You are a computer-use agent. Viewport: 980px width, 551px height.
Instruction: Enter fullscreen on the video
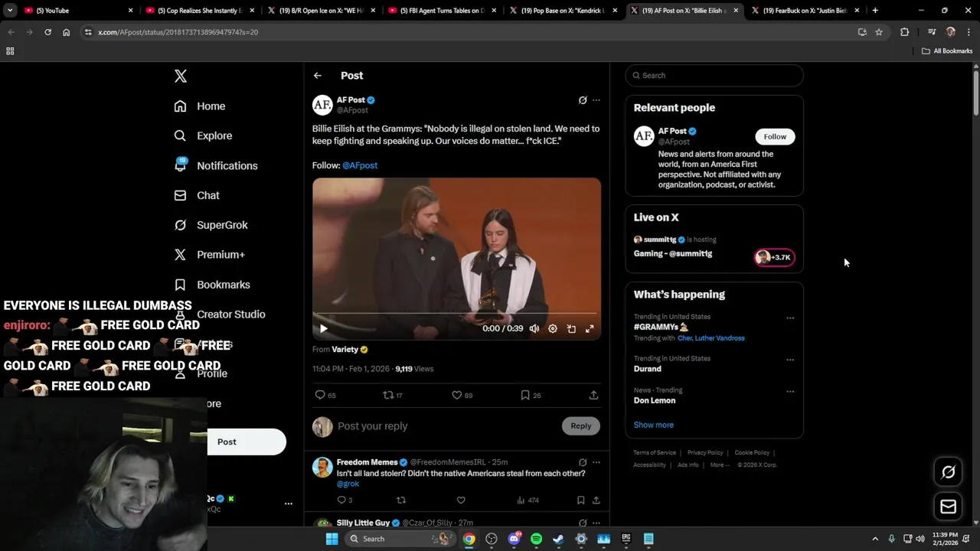590,328
